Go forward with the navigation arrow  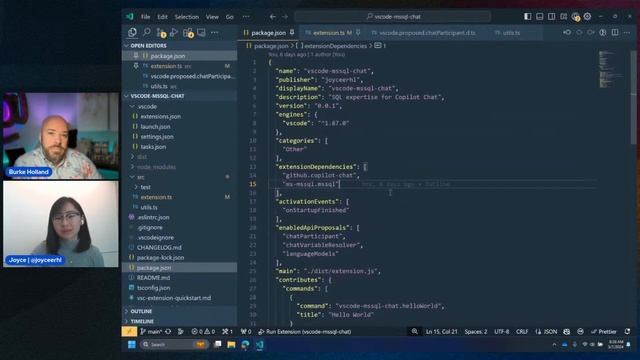(285, 17)
